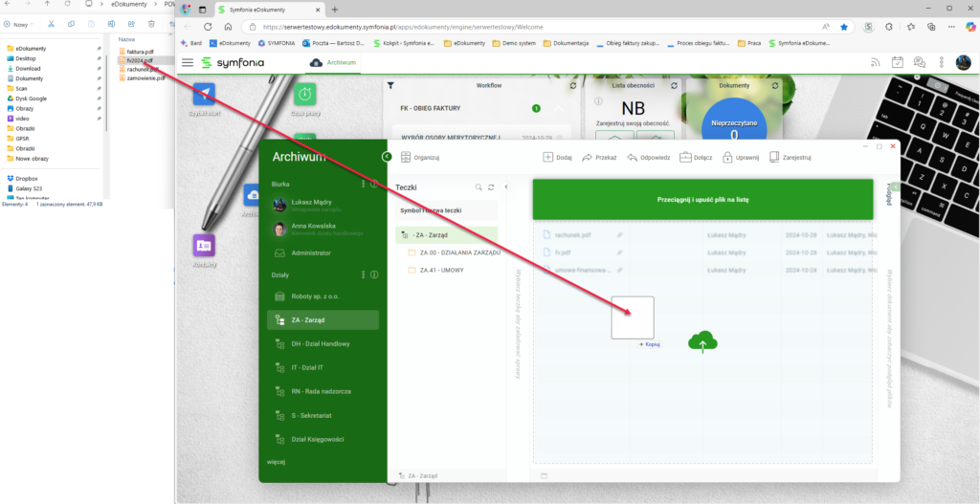
Task: Open the calendar tasks icon in header
Action: 898,62
